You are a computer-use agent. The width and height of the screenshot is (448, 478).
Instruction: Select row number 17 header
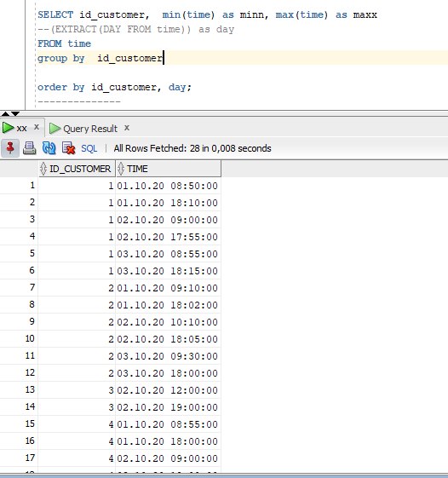point(19,458)
